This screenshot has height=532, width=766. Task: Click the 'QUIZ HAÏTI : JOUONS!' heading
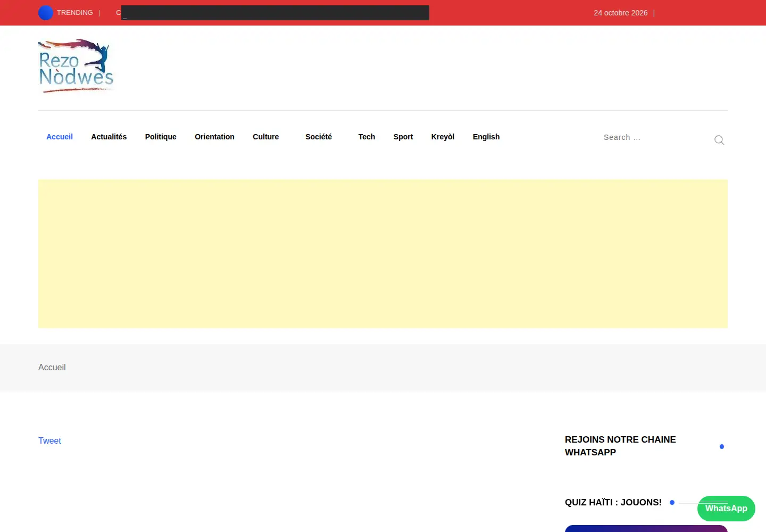click(613, 502)
